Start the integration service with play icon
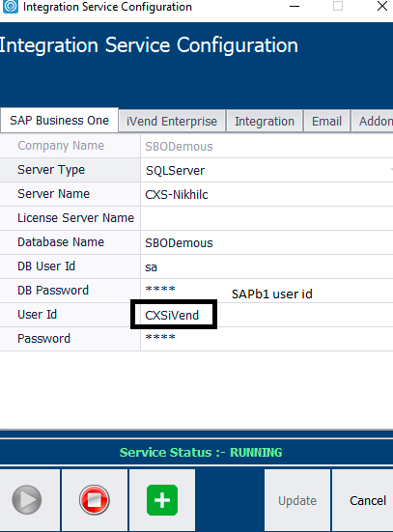 (27, 499)
